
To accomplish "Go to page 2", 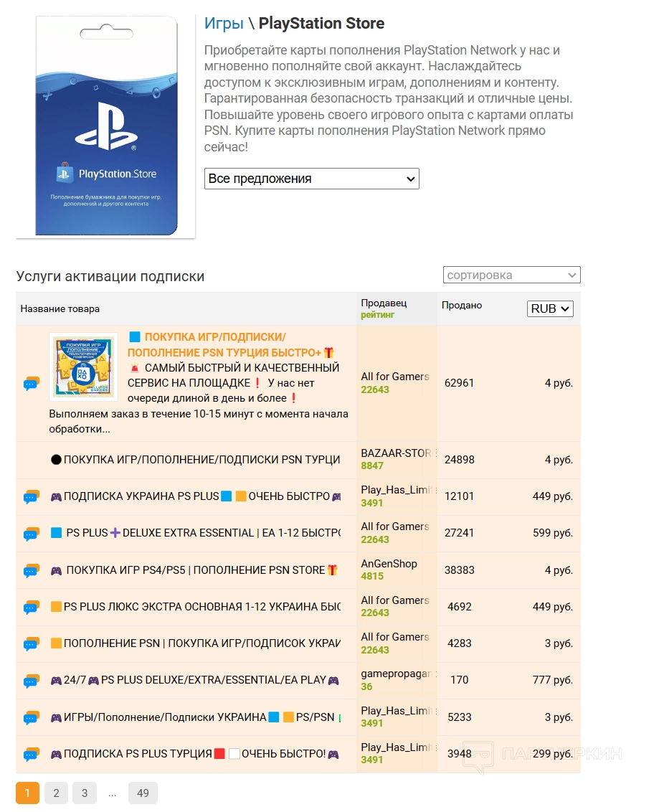I will click(x=57, y=793).
